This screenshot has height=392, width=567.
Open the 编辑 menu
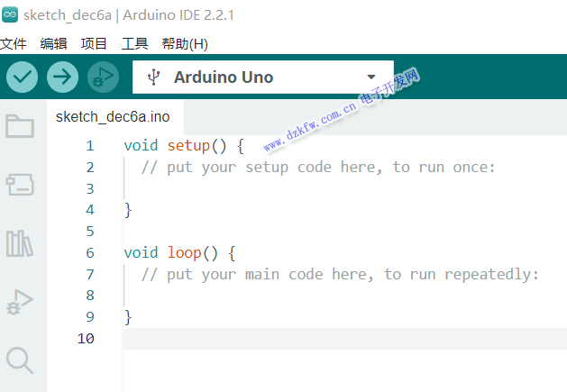click(54, 43)
